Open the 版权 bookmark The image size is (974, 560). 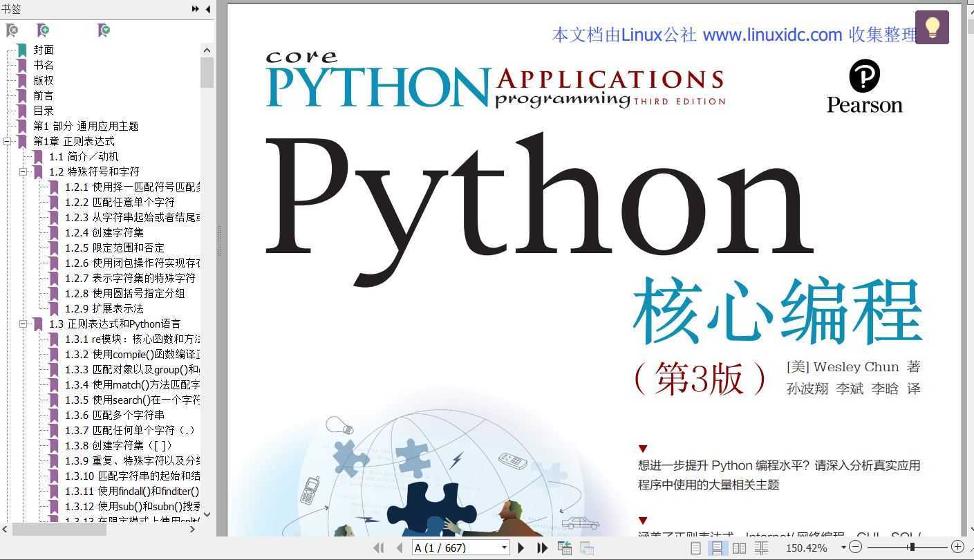click(44, 80)
